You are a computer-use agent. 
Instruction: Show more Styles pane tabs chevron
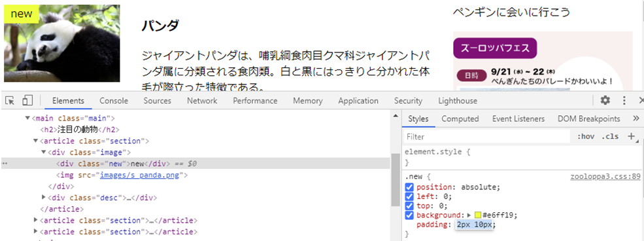tap(636, 119)
